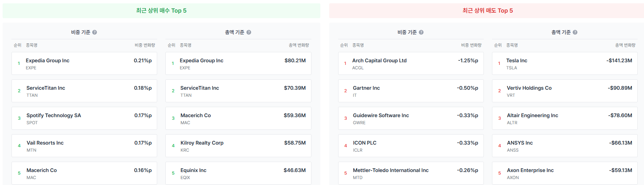Click the -1.25%p change value
The image size is (644, 185).
click(x=468, y=60)
